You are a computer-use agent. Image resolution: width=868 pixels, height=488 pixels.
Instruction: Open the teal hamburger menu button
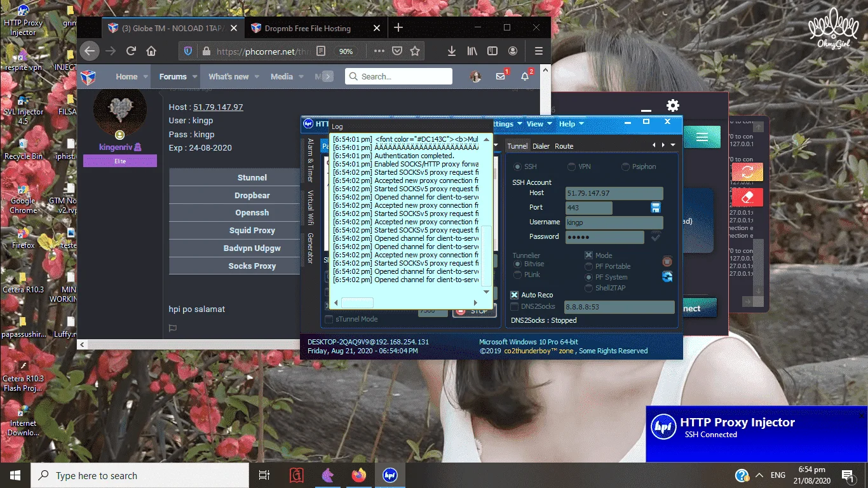(702, 137)
